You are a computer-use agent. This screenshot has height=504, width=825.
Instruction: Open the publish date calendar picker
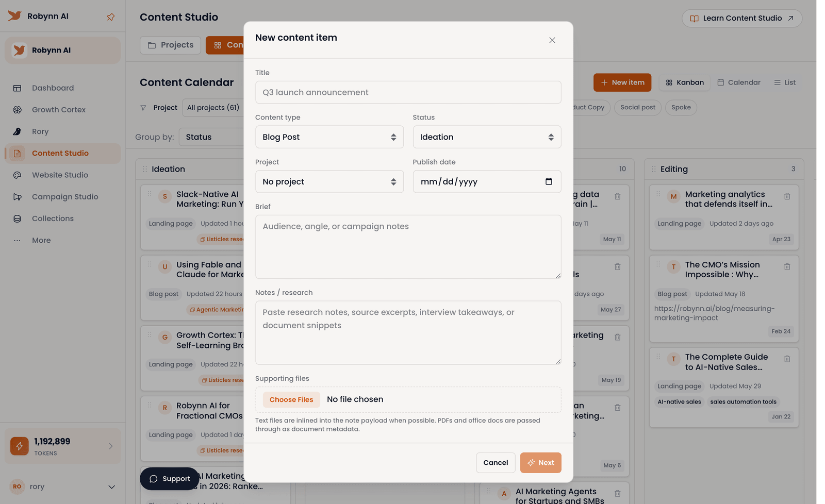click(x=549, y=181)
